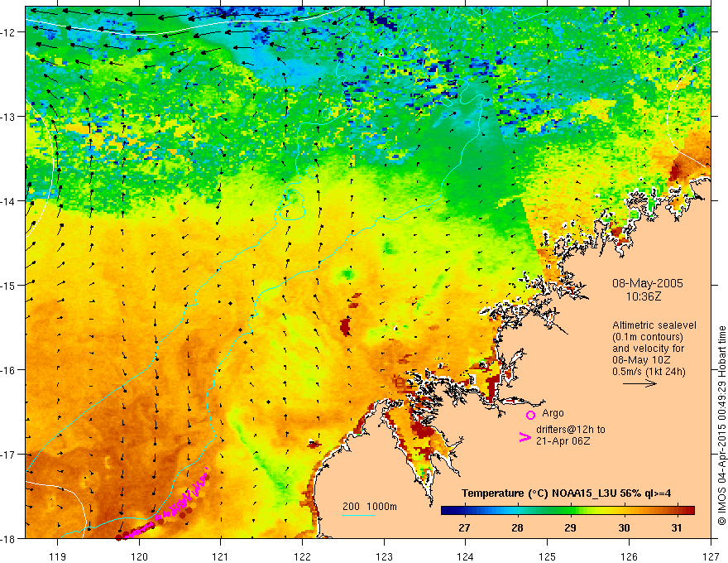Click the temperature color bar
Image resolution: width=728 pixels, height=563 pixels.
(568, 511)
